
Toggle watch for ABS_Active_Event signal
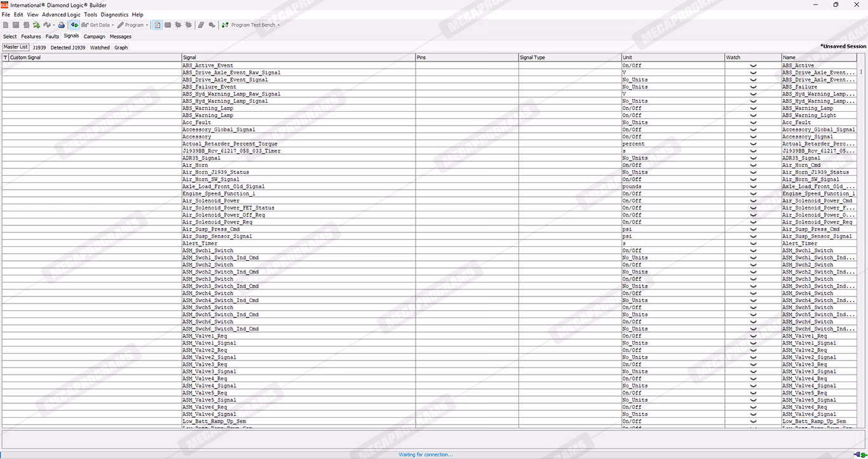(x=753, y=65)
